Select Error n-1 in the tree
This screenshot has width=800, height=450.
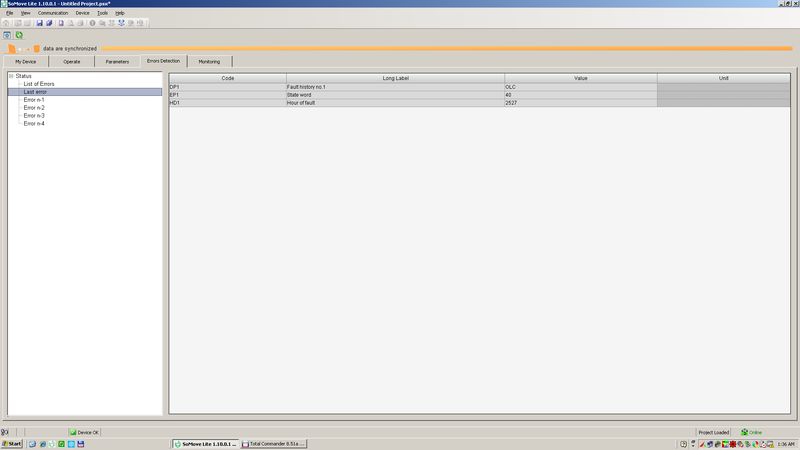click(x=34, y=100)
